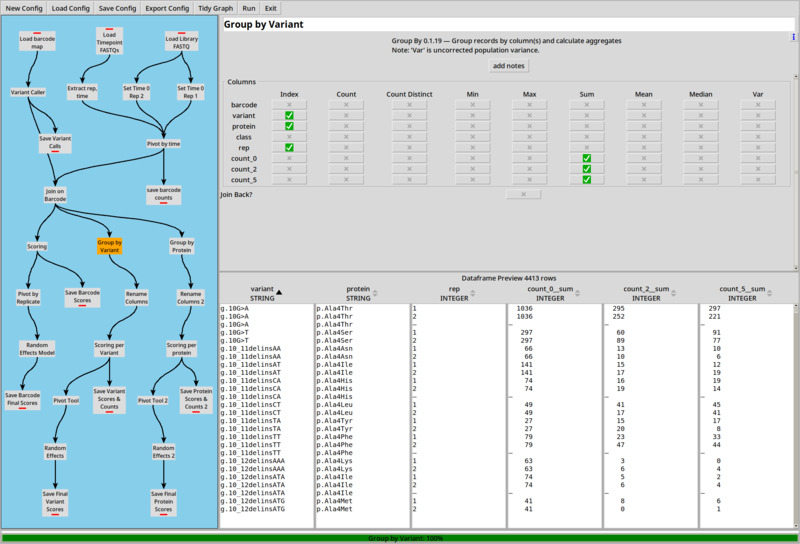Select the Rename Columns node
This screenshot has height=544, width=800.
136,298
